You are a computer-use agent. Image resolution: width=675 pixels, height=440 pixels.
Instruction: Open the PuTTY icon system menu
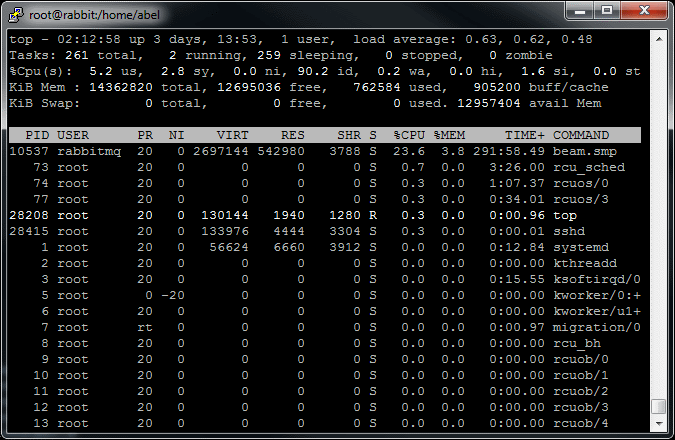point(15,15)
